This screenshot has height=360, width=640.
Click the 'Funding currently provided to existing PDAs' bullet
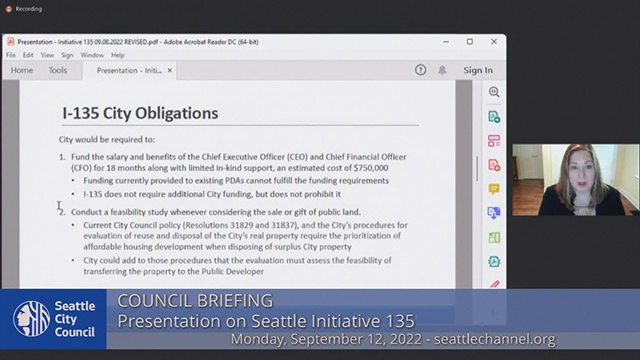pos(236,180)
